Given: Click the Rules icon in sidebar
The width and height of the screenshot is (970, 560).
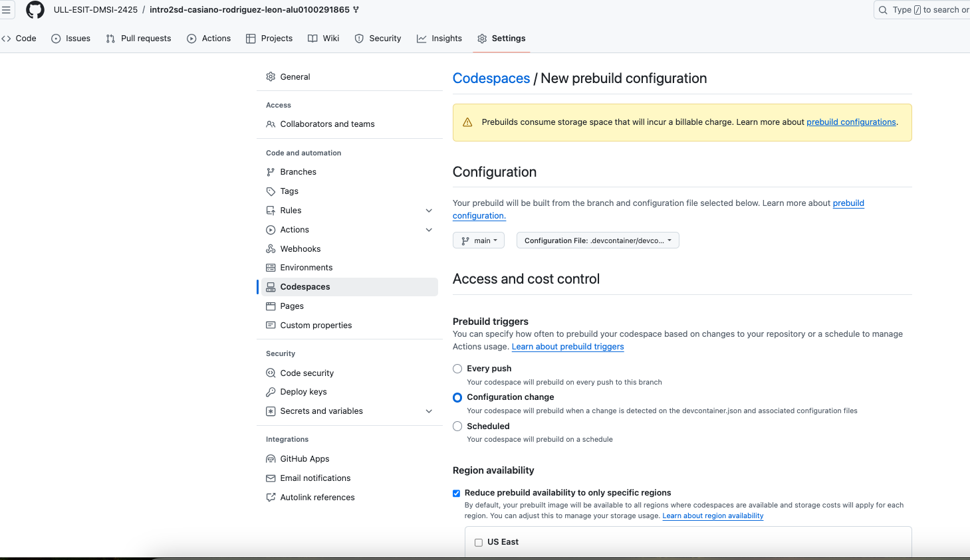Looking at the screenshot, I should (271, 211).
